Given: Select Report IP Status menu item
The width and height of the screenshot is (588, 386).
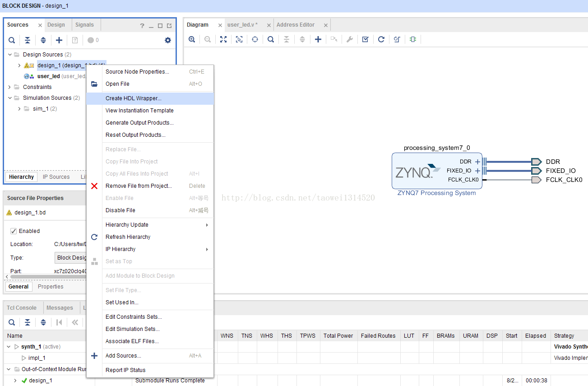Looking at the screenshot, I should (x=150, y=370).
